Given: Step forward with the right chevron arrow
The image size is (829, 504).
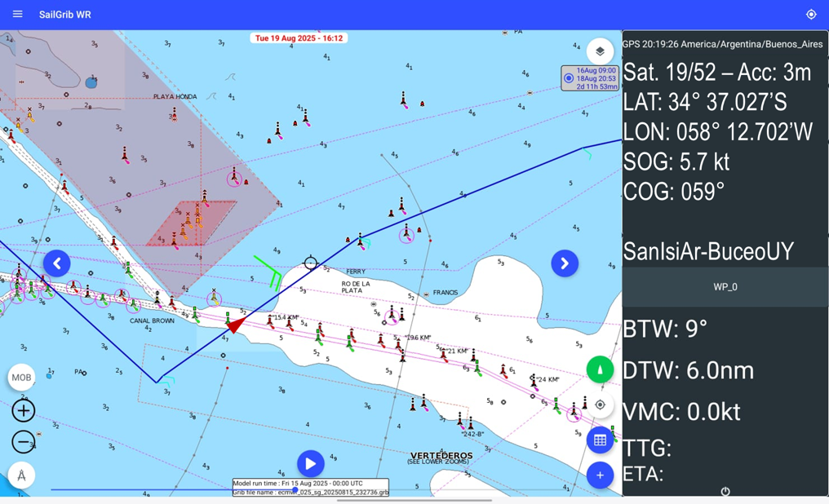Looking at the screenshot, I should [x=565, y=263].
